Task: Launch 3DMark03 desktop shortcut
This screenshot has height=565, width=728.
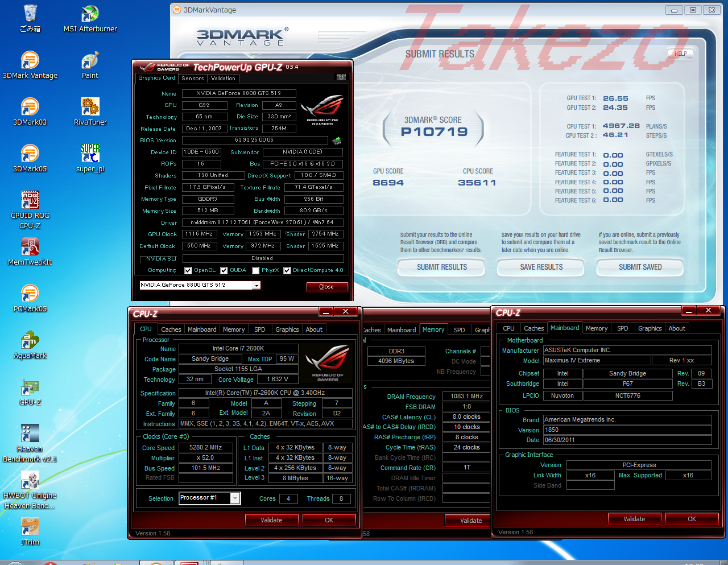Action: (30, 111)
